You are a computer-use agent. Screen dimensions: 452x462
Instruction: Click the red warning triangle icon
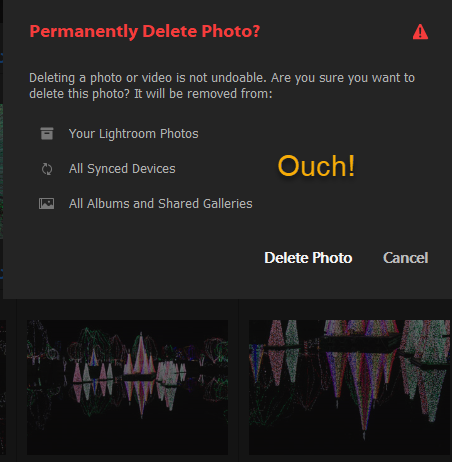click(420, 32)
